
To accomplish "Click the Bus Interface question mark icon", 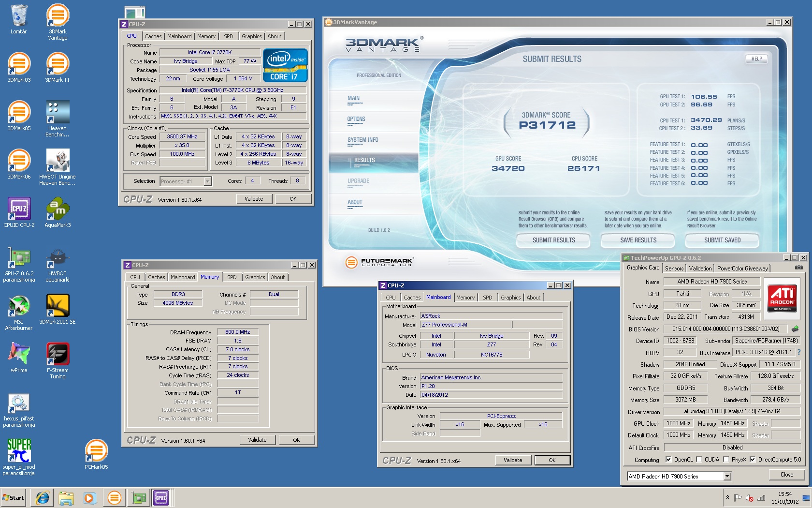I will pyautogui.click(x=798, y=353).
